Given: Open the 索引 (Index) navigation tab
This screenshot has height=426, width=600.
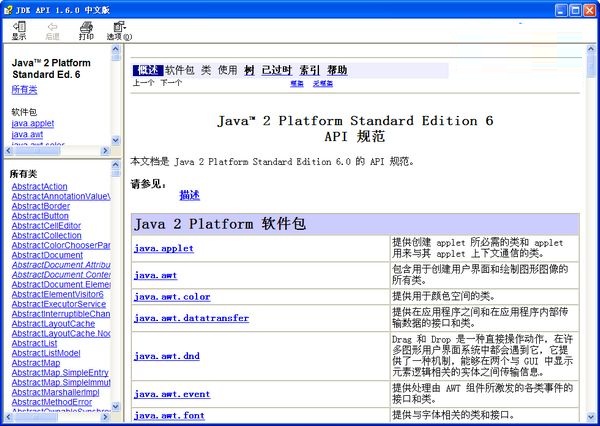Looking at the screenshot, I should pos(310,71).
